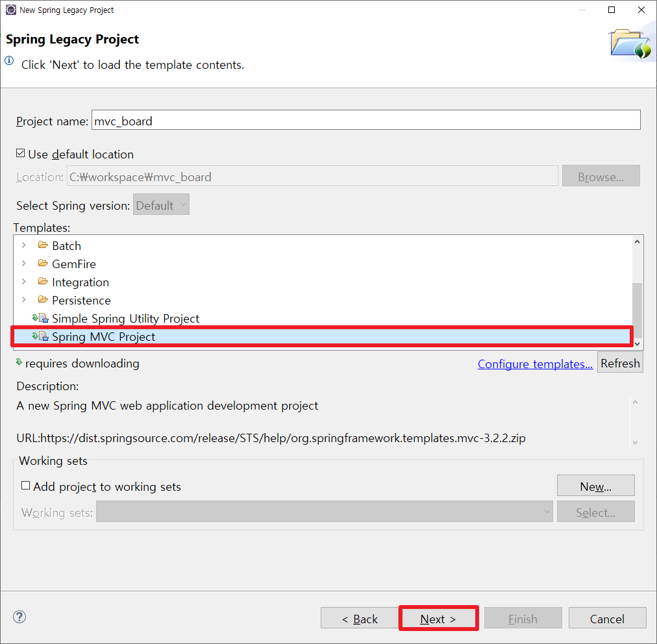Click the Simple Spring Utility Project icon
The image size is (657, 644).
click(x=41, y=318)
